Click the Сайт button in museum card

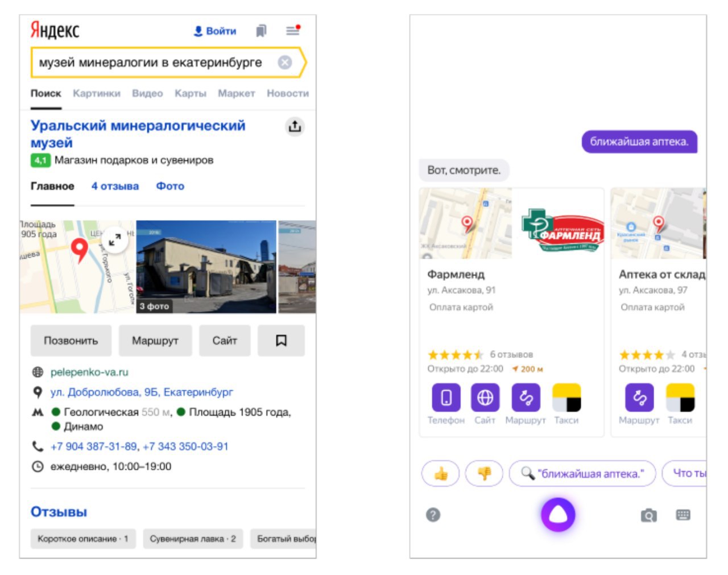tap(225, 341)
